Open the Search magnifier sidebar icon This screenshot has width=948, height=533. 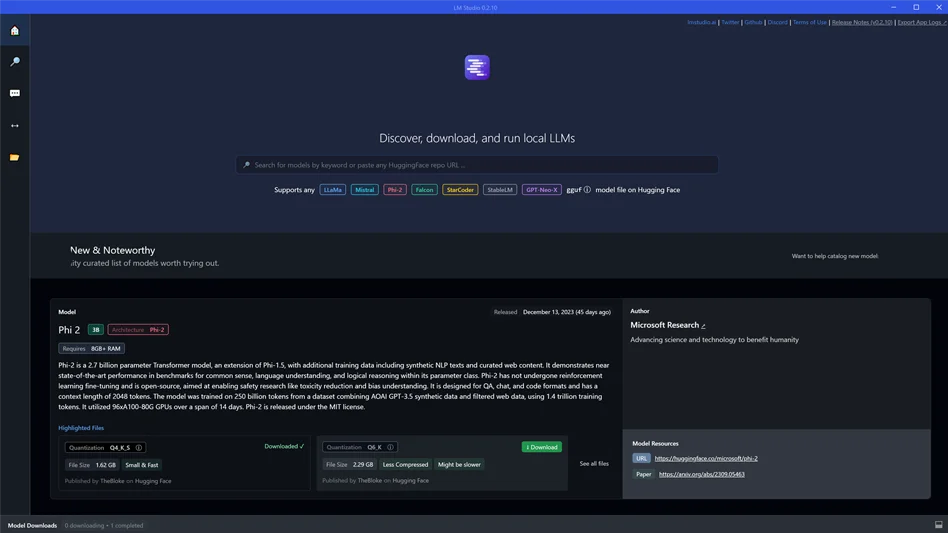click(x=15, y=62)
